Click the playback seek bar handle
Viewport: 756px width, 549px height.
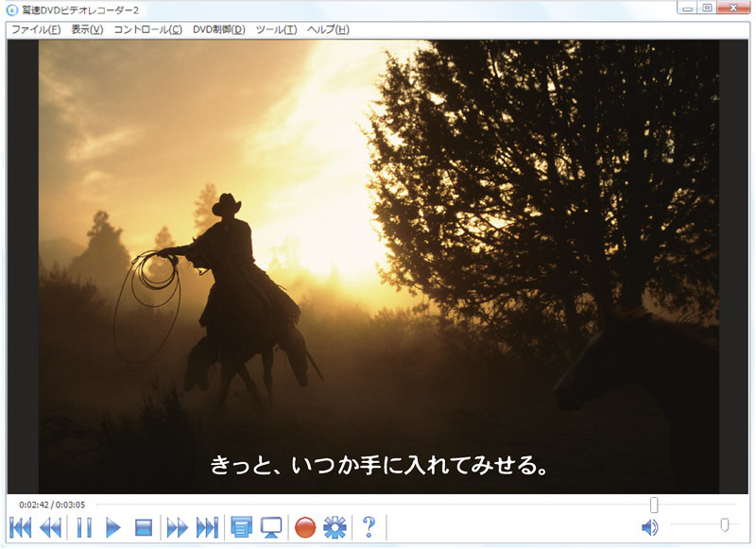click(654, 506)
